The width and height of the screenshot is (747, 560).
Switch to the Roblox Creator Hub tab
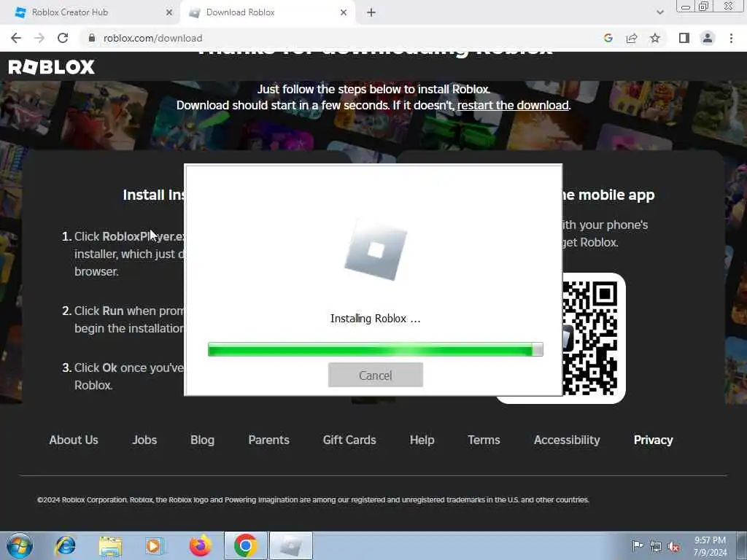90,12
